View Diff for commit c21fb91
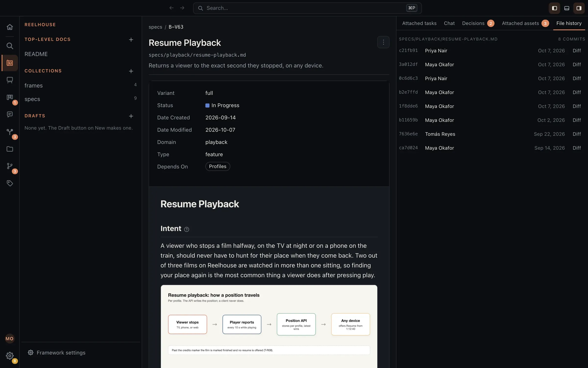The width and height of the screenshot is (588, 368). (x=577, y=51)
